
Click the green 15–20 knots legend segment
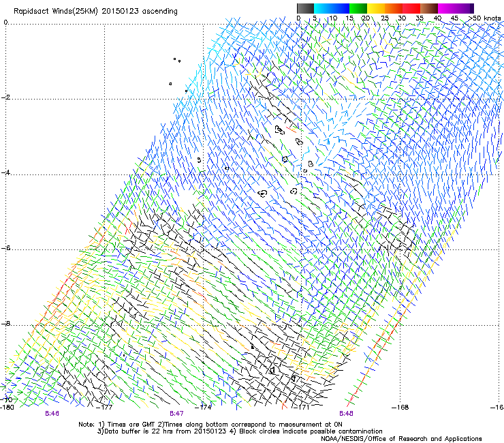[358, 8]
